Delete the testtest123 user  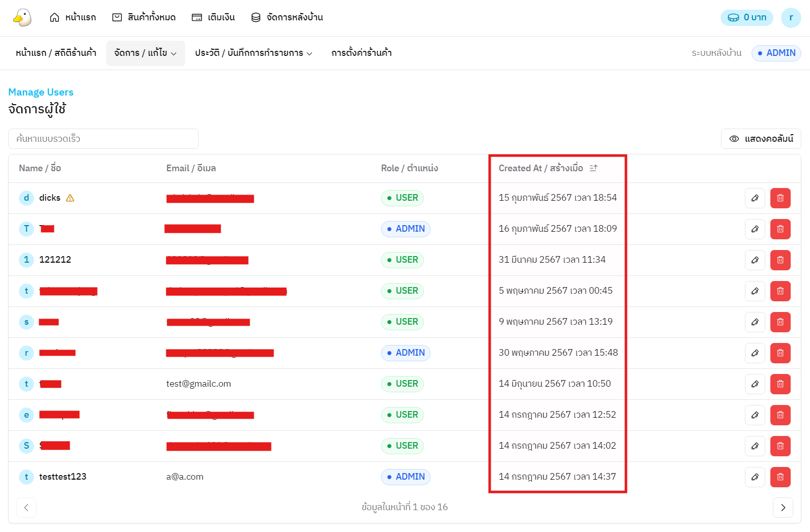coord(780,477)
